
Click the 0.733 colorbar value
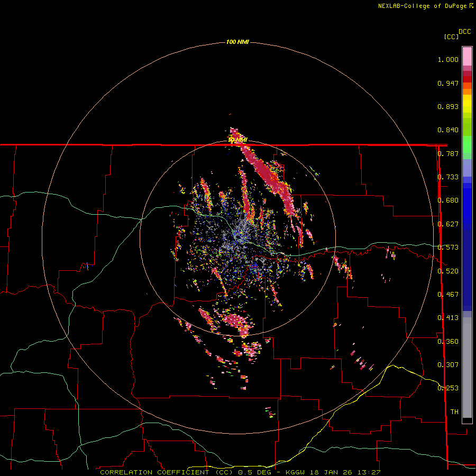[x=448, y=177]
